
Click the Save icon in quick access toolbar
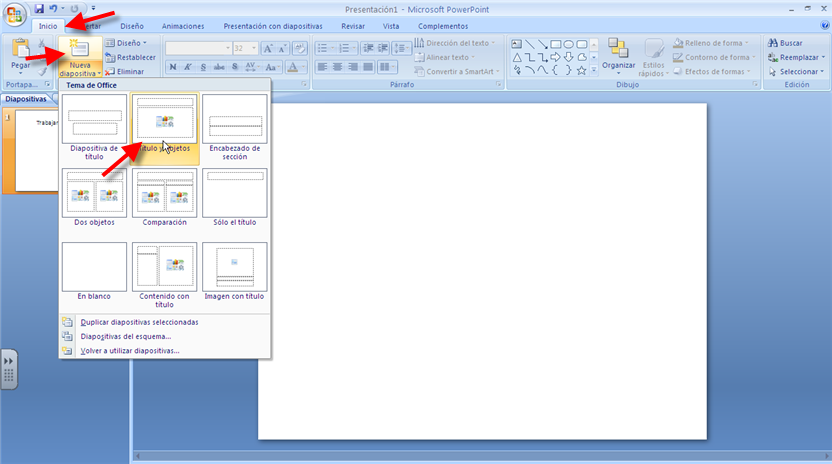38,8
